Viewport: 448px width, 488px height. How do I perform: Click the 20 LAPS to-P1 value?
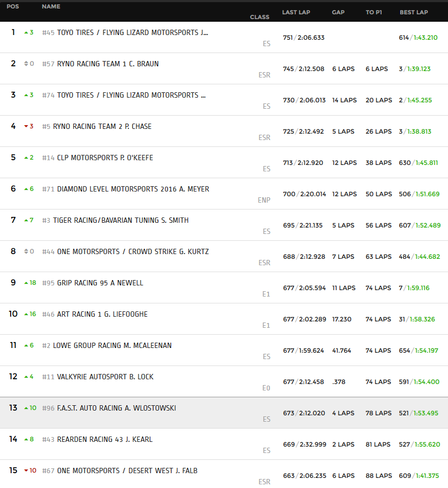(379, 100)
